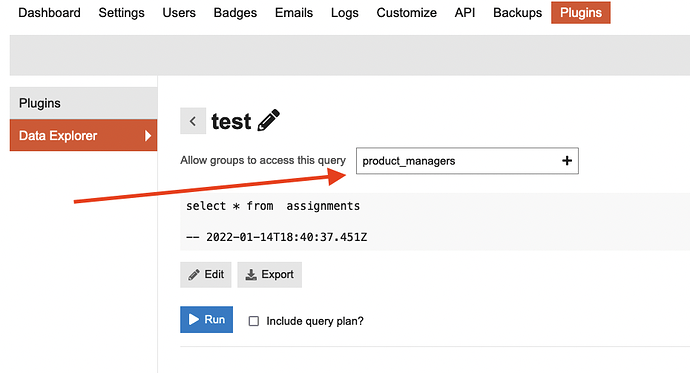Toggle Include query plan checkbox
This screenshot has width=690, height=373.
[253, 321]
